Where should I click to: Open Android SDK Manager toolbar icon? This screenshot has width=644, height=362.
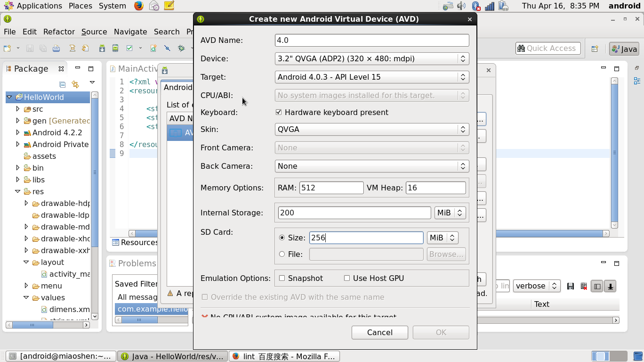(102, 48)
